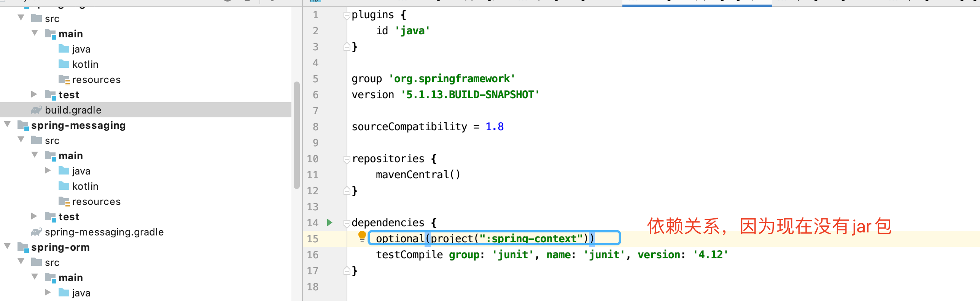Screen dimensions: 980x301
Task: Click the project tree vertical scrollbar
Action: click(297, 135)
